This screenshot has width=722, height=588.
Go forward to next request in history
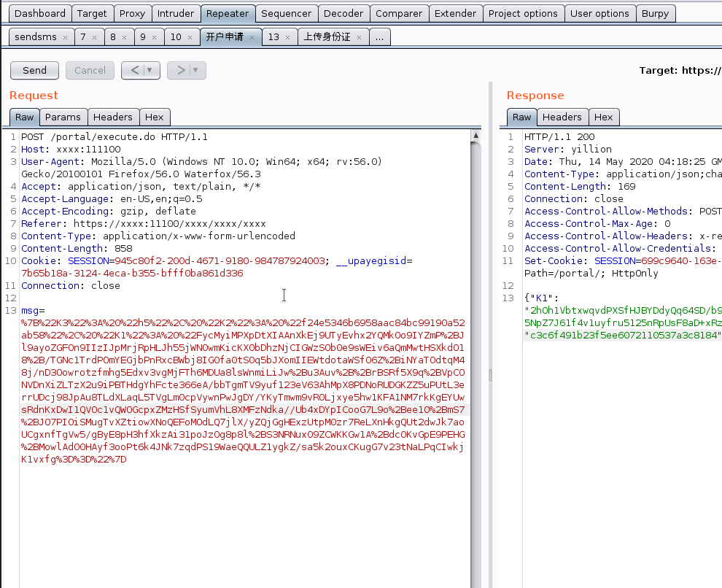pos(181,71)
